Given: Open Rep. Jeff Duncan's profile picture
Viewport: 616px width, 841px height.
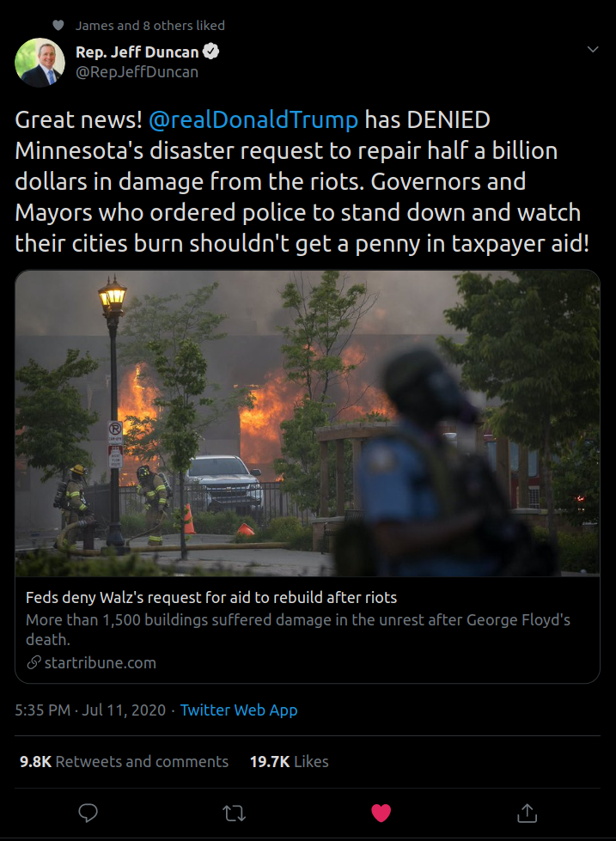Looking at the screenshot, I should point(40,62).
